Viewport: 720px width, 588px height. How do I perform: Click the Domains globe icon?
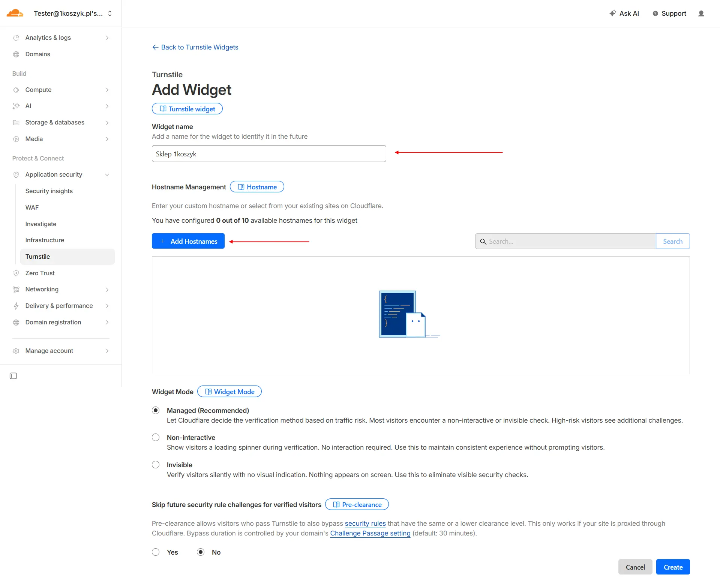(x=16, y=54)
